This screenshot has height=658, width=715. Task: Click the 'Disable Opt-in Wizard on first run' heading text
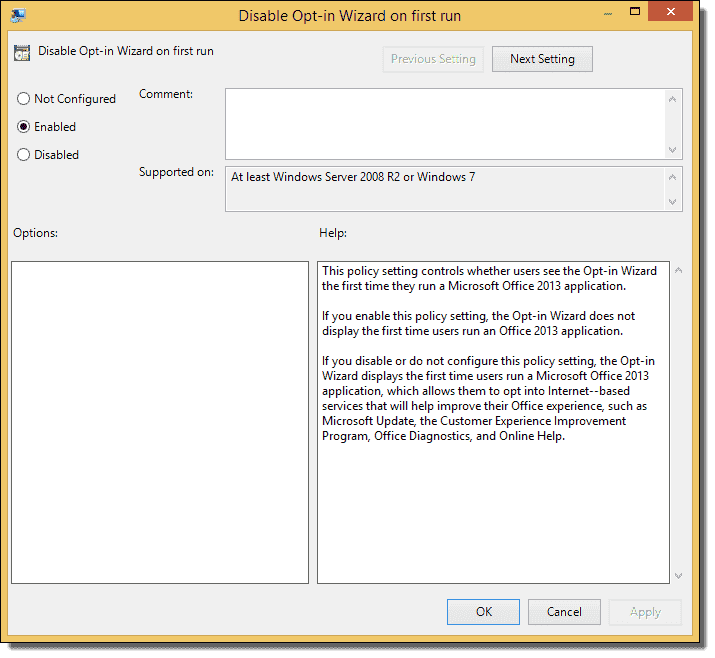[126, 51]
